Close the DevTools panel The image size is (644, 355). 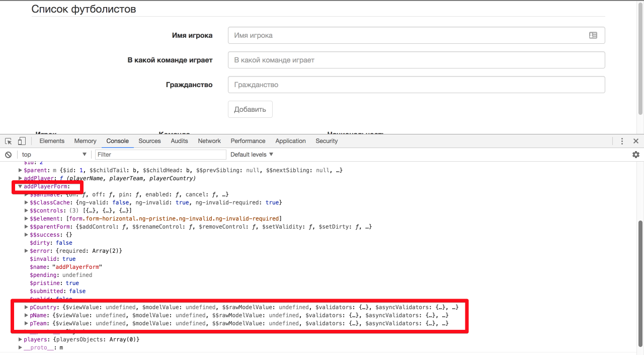635,141
